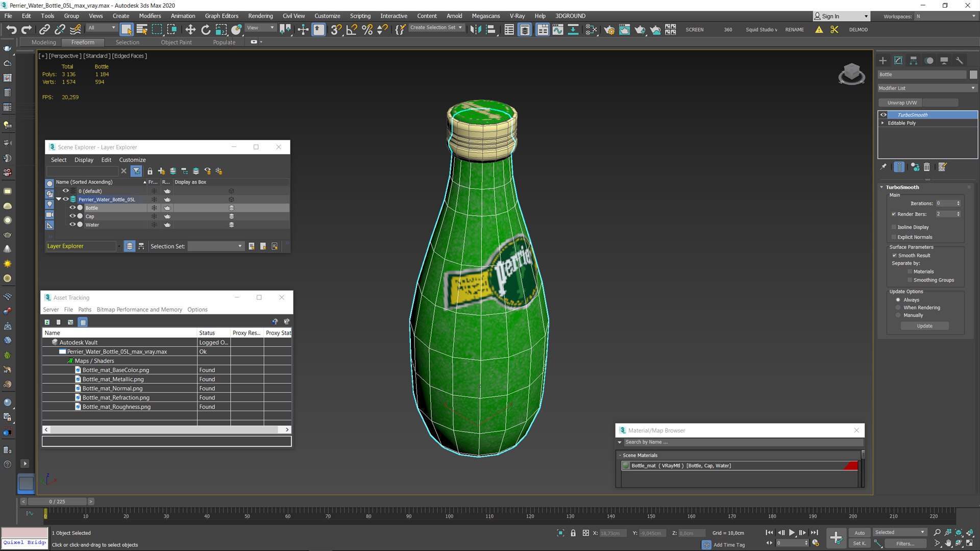Uncheck Smooth Result checkbox
This screenshot has width=980, height=551.
pyautogui.click(x=894, y=256)
